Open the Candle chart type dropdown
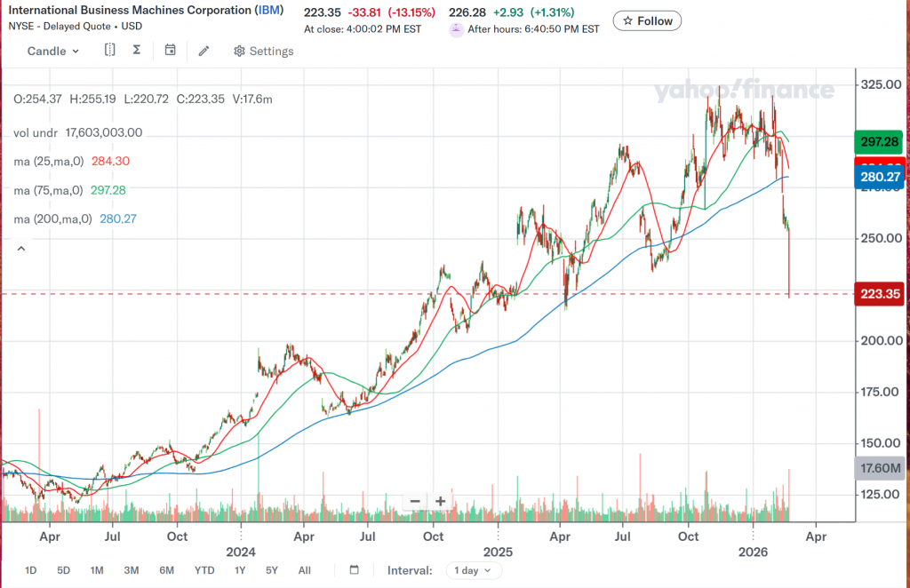The width and height of the screenshot is (910, 588). (53, 51)
